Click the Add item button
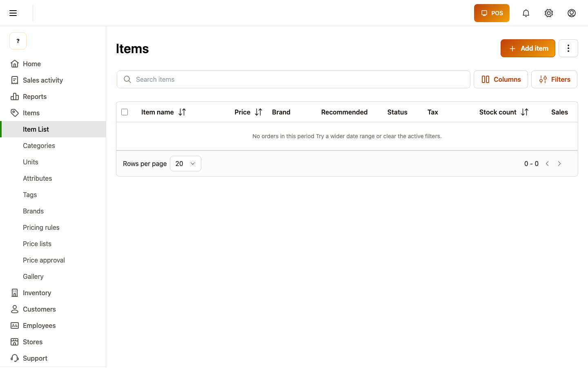The width and height of the screenshot is (588, 368). point(528,48)
